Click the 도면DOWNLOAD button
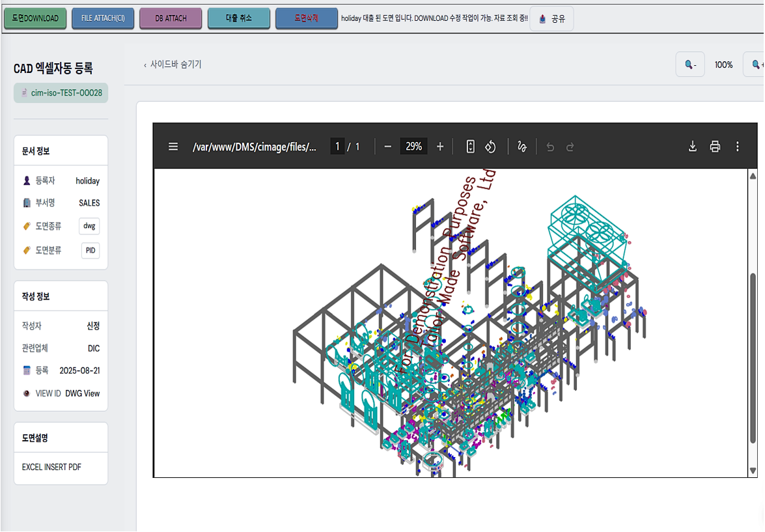 (x=35, y=18)
